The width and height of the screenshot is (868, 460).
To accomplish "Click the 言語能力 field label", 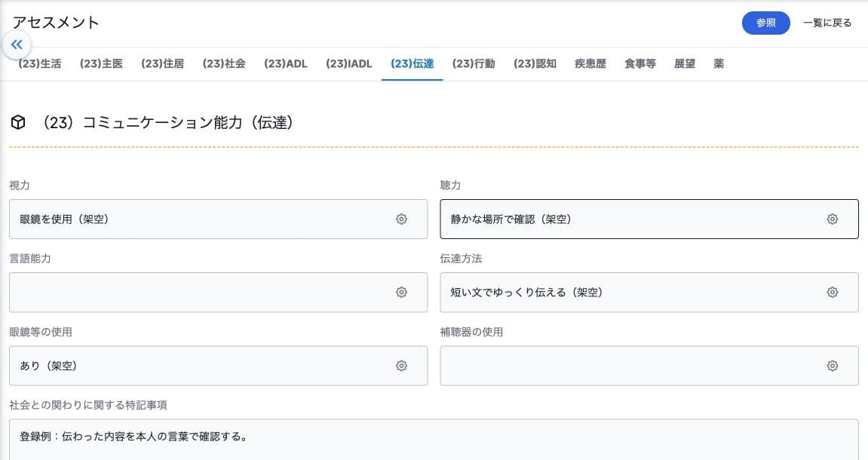I will [x=30, y=259].
